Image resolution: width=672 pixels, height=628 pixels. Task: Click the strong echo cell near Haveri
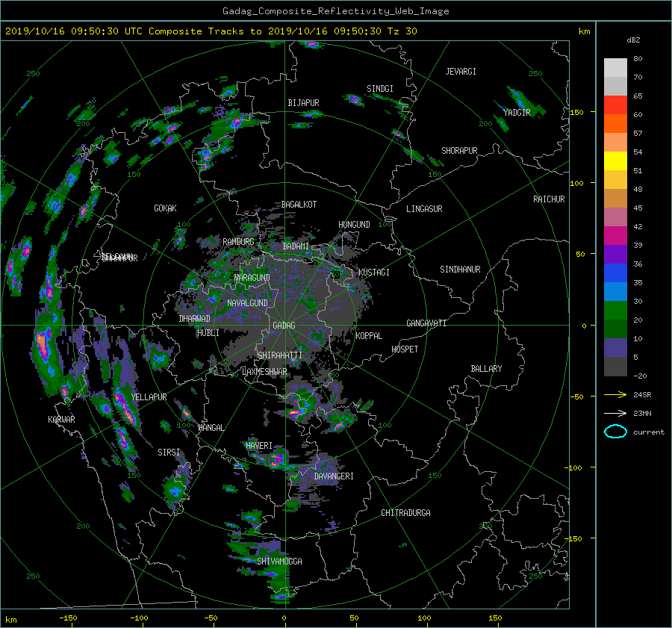tap(276, 461)
